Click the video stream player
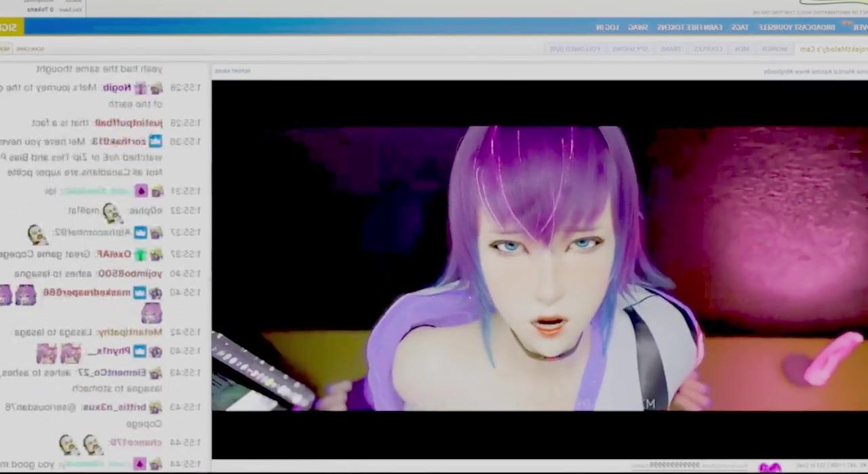The height and width of the screenshot is (474, 868). 540,269
